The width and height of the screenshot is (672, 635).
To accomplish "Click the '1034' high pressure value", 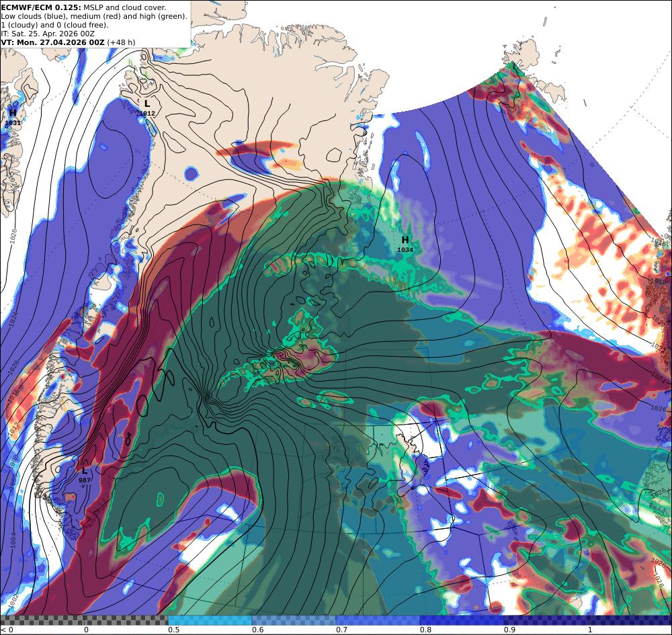I will tap(405, 250).
